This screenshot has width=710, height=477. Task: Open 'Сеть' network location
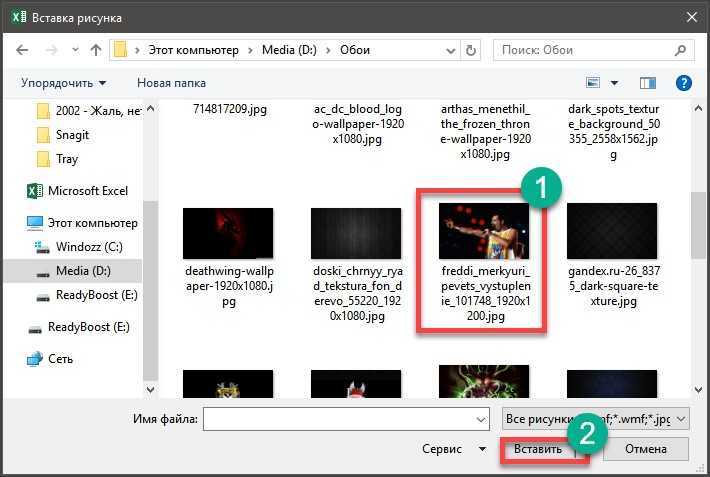point(50,359)
